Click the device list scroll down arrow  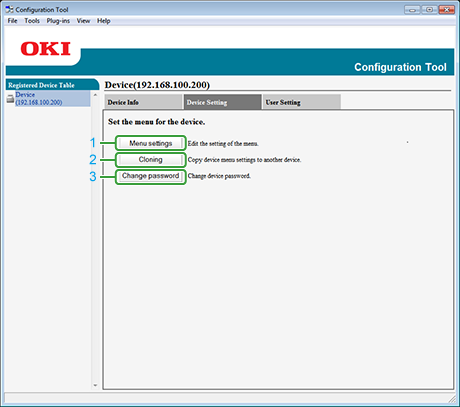(x=95, y=385)
